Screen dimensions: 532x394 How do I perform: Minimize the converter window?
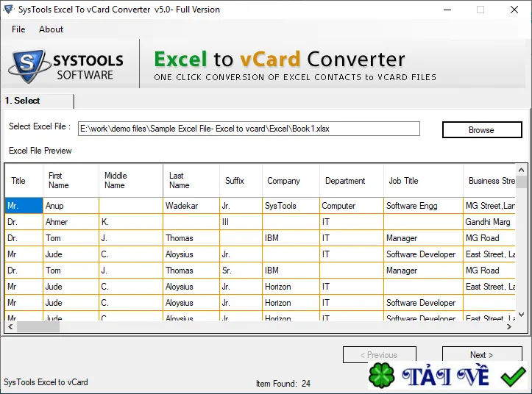tap(447, 10)
